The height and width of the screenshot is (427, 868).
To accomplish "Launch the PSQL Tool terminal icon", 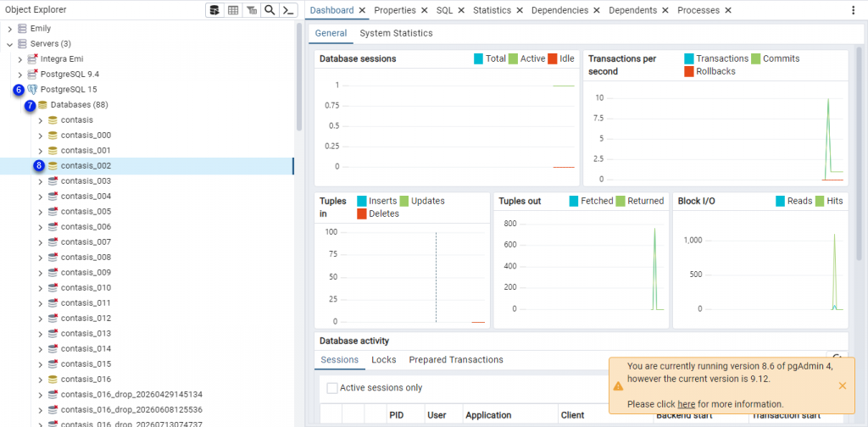I will 288,10.
